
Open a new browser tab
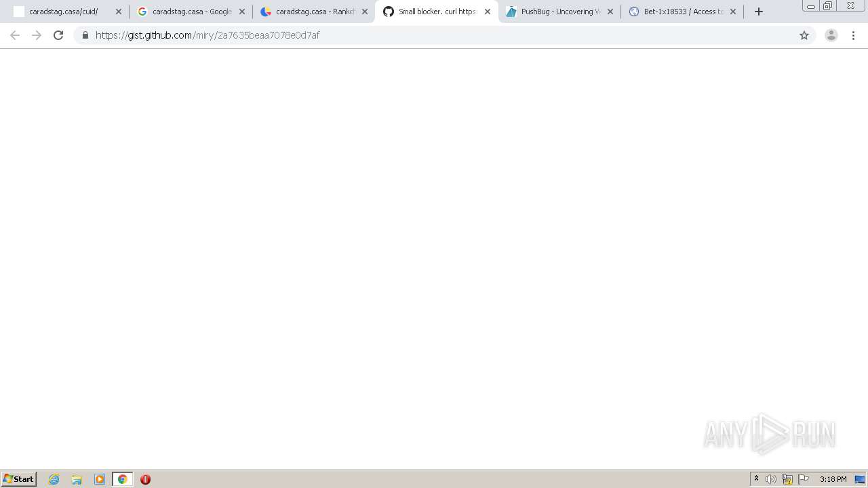coord(759,12)
